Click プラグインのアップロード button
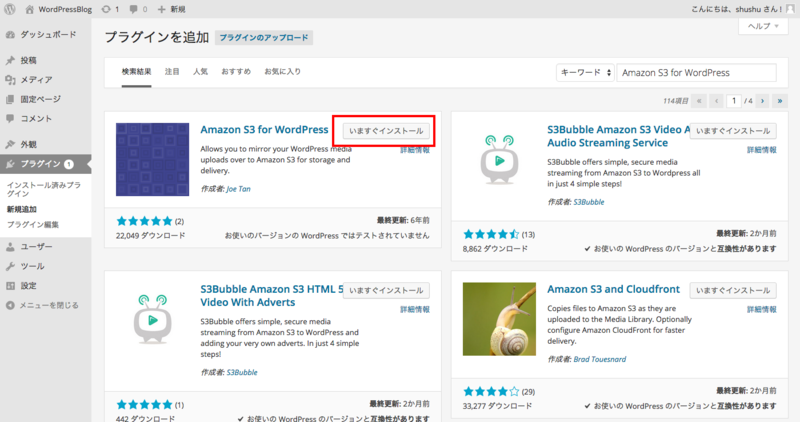800x422 pixels. tap(264, 38)
